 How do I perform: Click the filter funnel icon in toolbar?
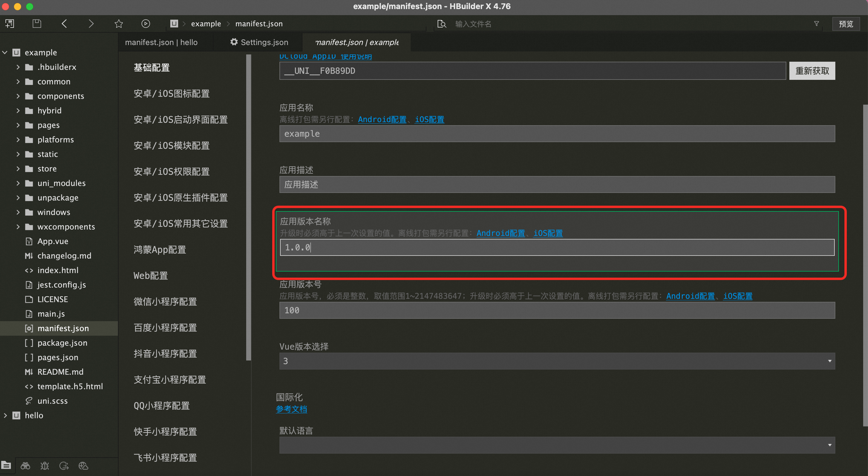pos(817,24)
